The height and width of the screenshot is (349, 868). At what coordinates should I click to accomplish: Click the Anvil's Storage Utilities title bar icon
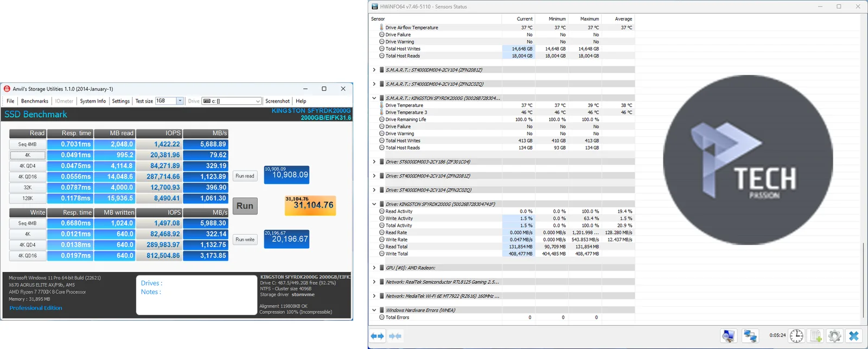point(7,88)
